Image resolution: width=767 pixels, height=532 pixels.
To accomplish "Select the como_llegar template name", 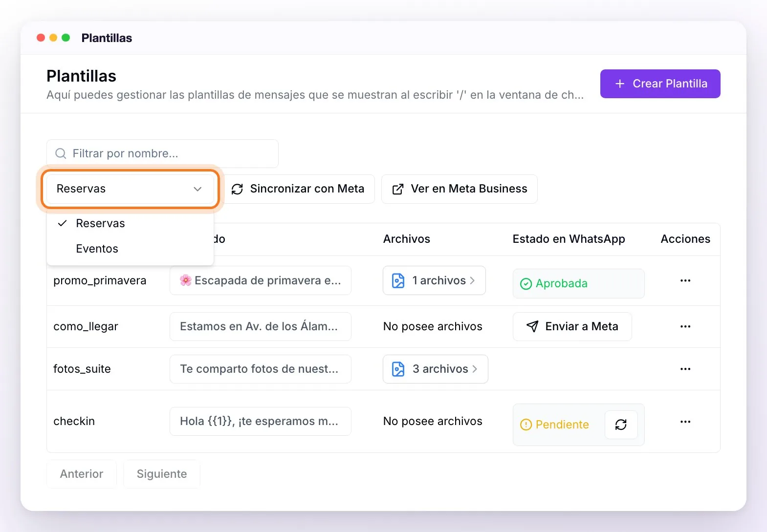I will pos(86,326).
